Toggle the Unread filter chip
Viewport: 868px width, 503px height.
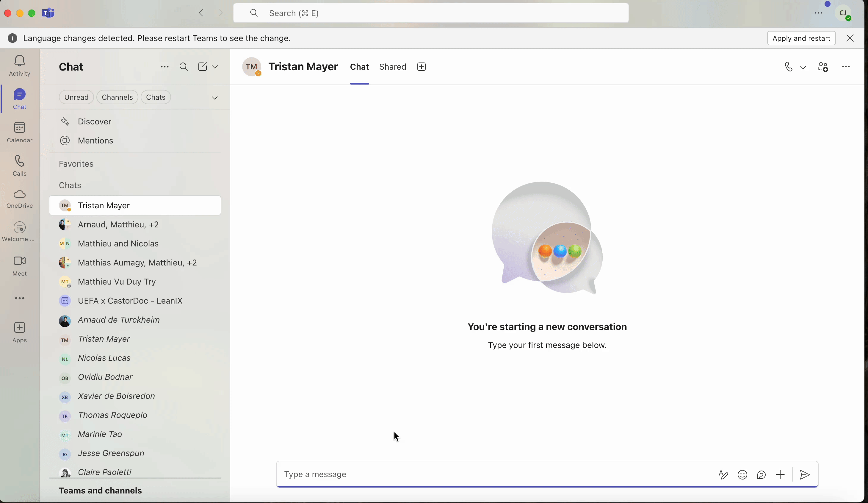tap(76, 97)
